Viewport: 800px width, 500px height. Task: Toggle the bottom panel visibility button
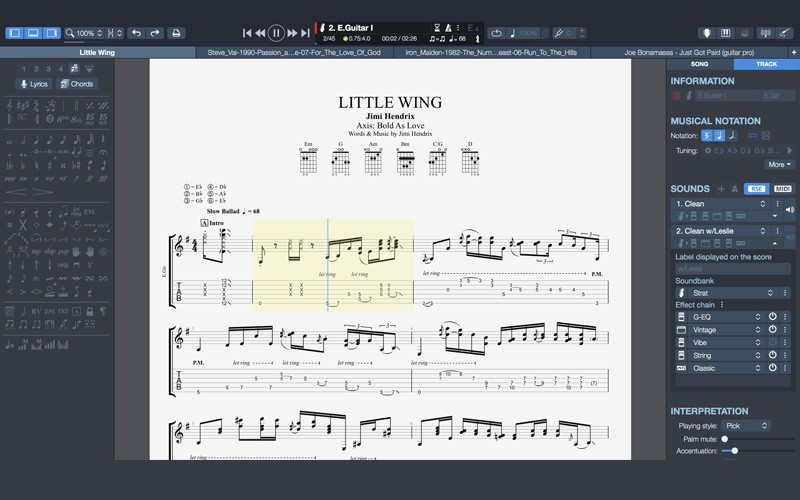point(33,33)
